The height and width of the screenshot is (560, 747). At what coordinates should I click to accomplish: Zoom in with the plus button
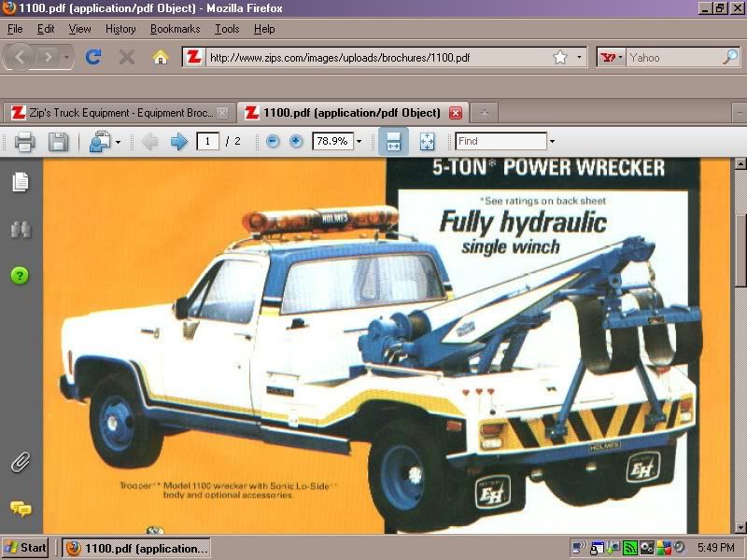(296, 142)
